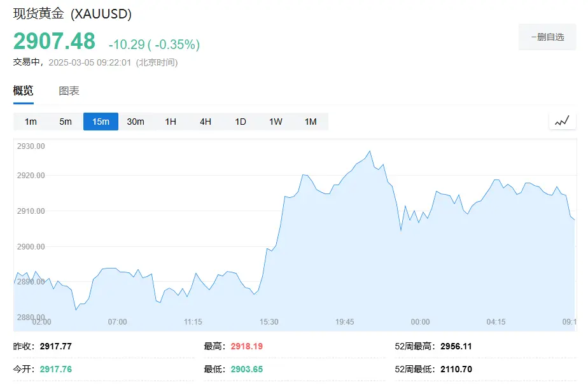The image size is (588, 385).
Task: Select the 1m timeframe
Action: [x=31, y=122]
